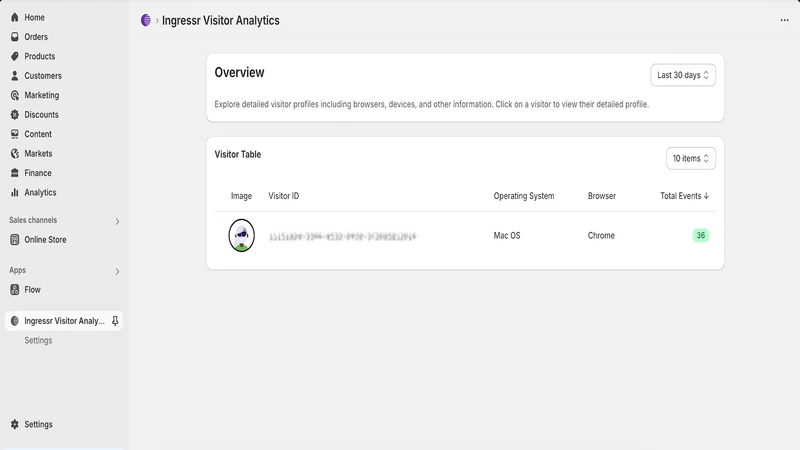Expand the Apps section chevron
800x450 pixels.
click(117, 271)
